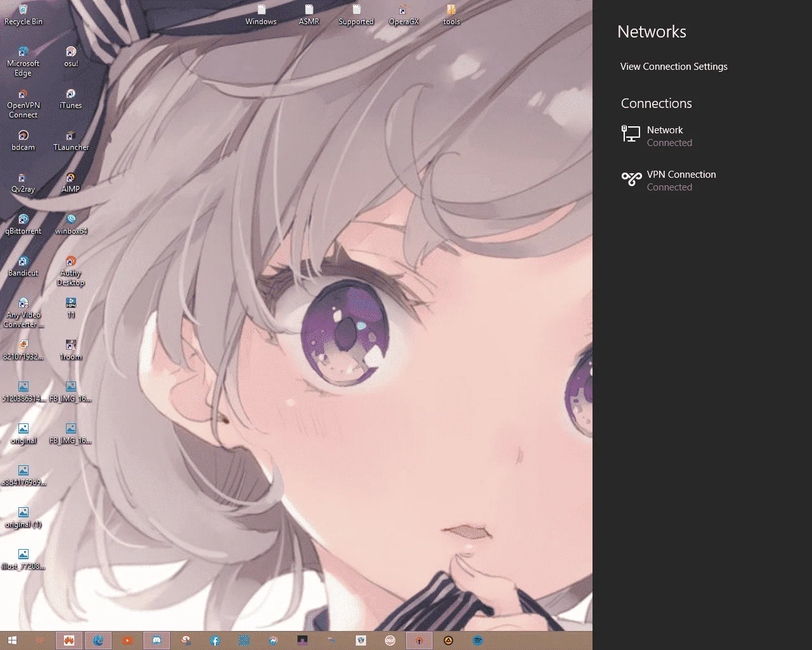Open Spotify from the taskbar
812x650 pixels.
pos(478,640)
